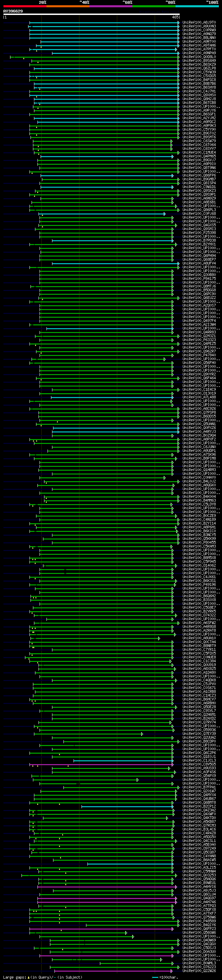This screenshot has width=222, height=980.
Task: Select the UniRef100_B7PD38 label
Action: (x=199, y=241)
